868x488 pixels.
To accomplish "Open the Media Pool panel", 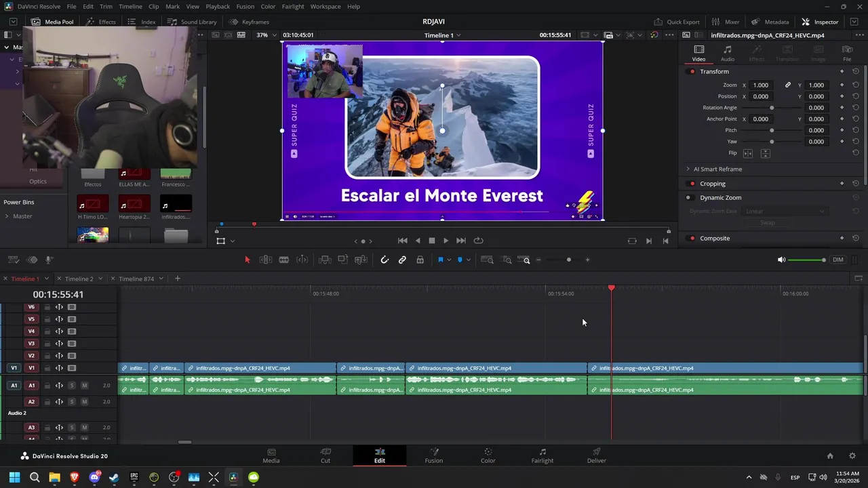I will coord(52,22).
